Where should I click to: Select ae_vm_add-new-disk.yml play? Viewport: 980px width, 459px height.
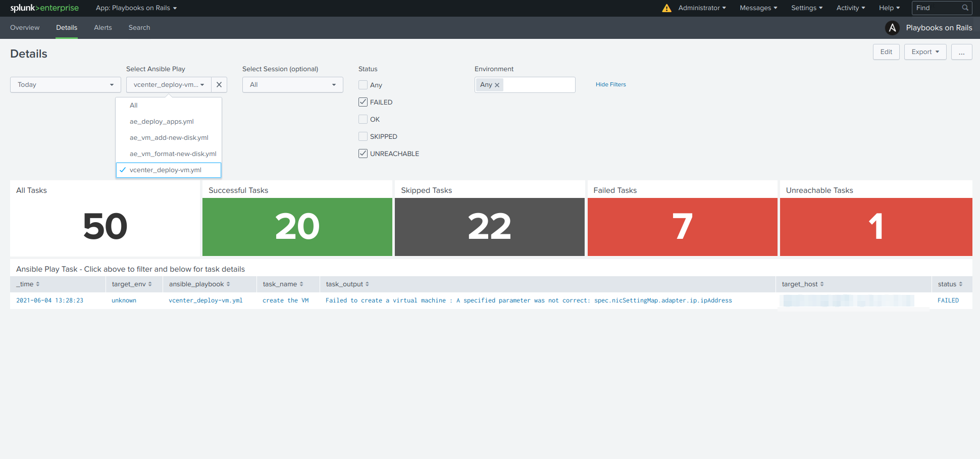pos(169,138)
